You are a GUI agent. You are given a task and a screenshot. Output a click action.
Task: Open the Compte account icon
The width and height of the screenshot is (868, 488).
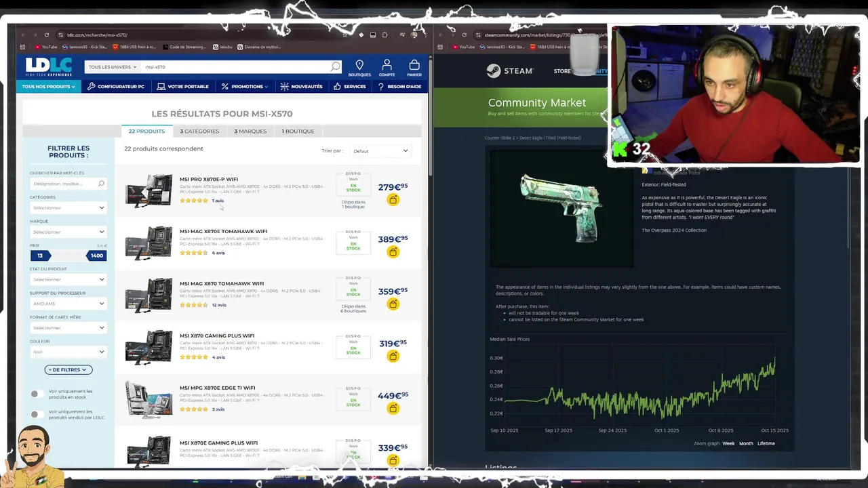387,67
